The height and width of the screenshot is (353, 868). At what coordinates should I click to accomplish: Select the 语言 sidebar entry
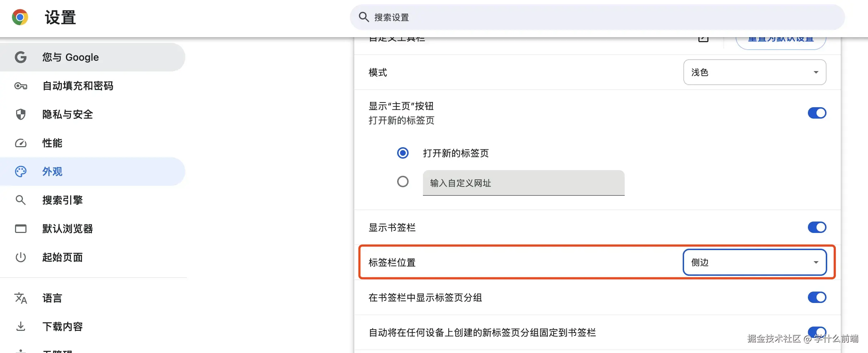(x=52, y=298)
